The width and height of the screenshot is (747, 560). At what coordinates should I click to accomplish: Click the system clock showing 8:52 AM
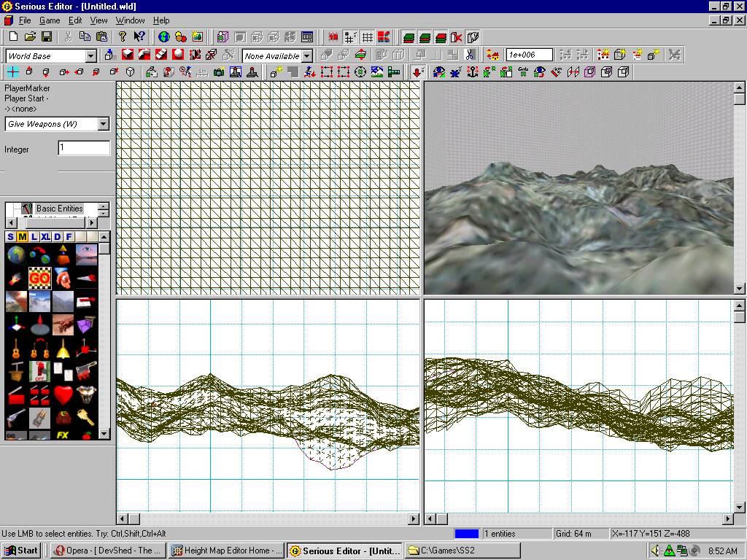723,551
